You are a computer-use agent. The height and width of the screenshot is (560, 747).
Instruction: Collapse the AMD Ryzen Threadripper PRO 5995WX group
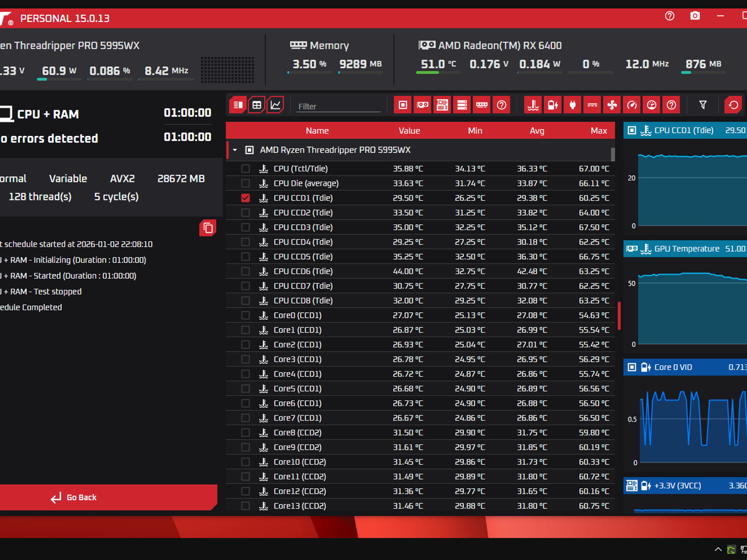click(x=235, y=150)
